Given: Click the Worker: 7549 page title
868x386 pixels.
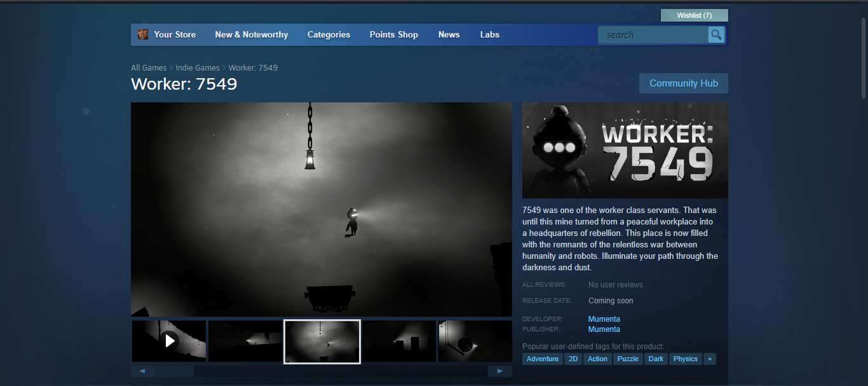Looking at the screenshot, I should pos(184,84).
